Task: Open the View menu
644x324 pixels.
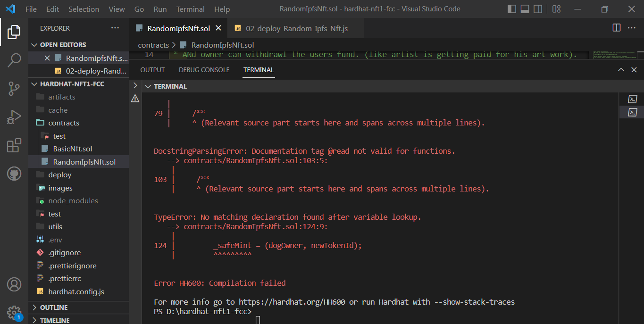Action: 117,9
